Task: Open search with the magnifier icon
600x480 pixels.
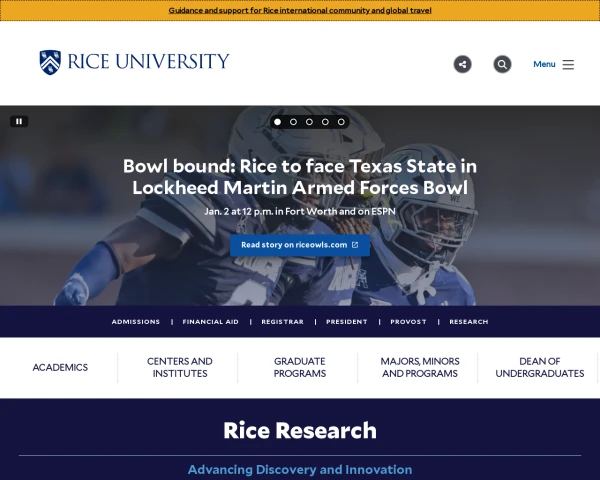Action: (x=502, y=64)
